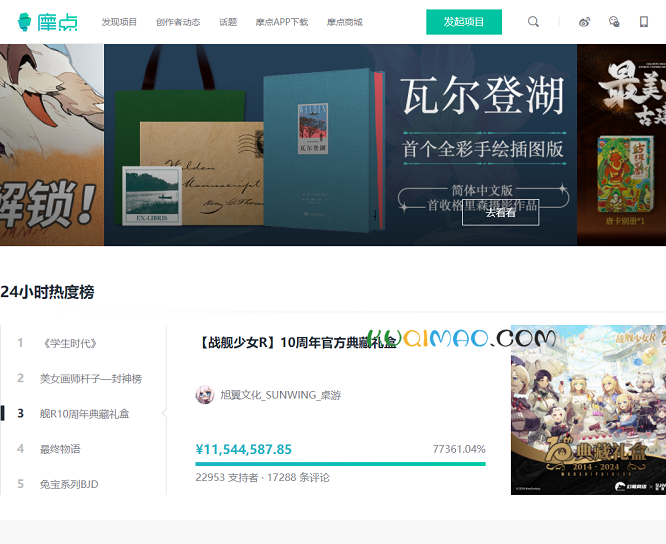
Task: Open creator 旭翼文化_SUNWING_桌游 link
Action: point(280,395)
